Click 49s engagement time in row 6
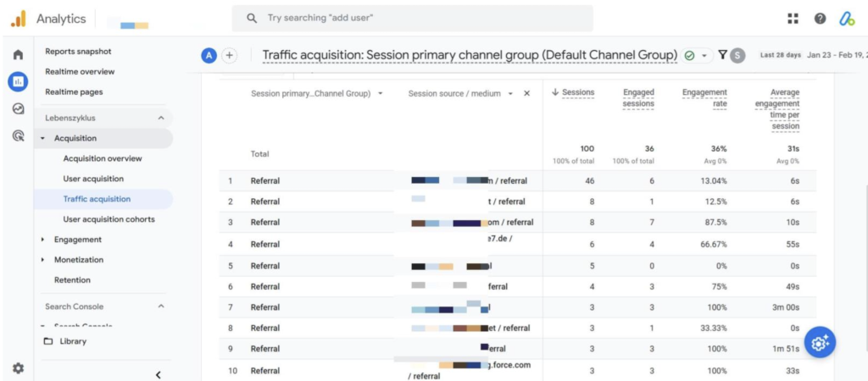 click(x=793, y=286)
